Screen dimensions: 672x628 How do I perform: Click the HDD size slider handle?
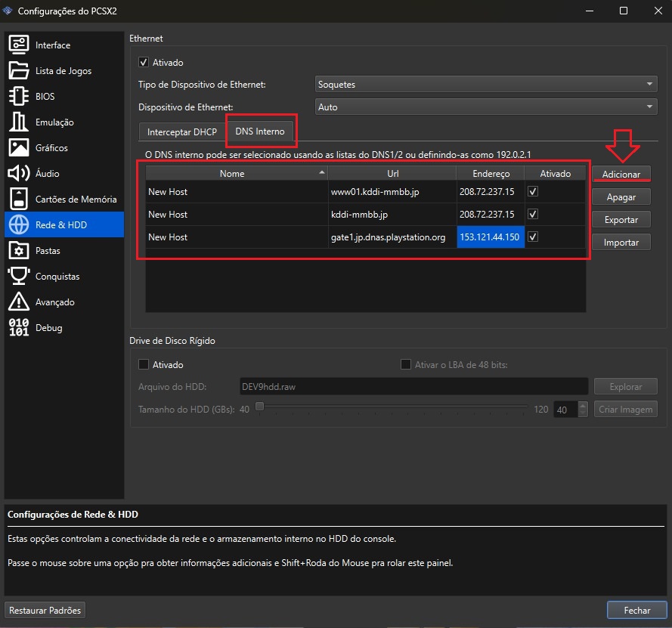(259, 407)
